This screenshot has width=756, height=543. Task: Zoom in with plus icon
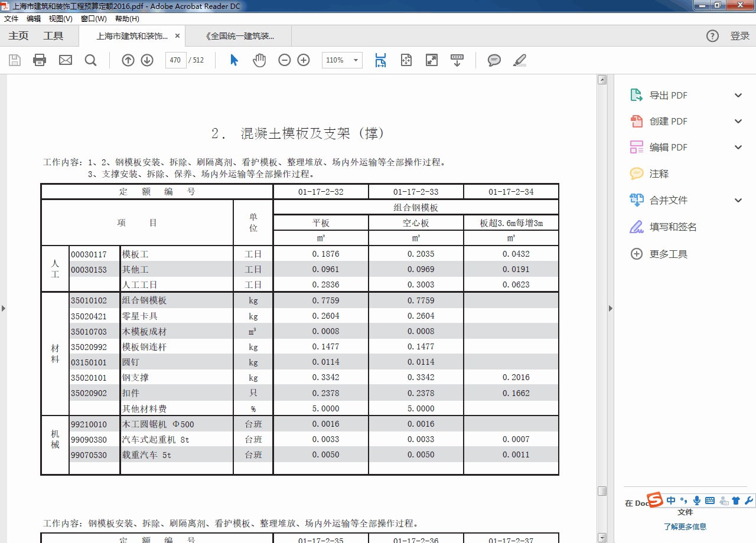click(304, 60)
